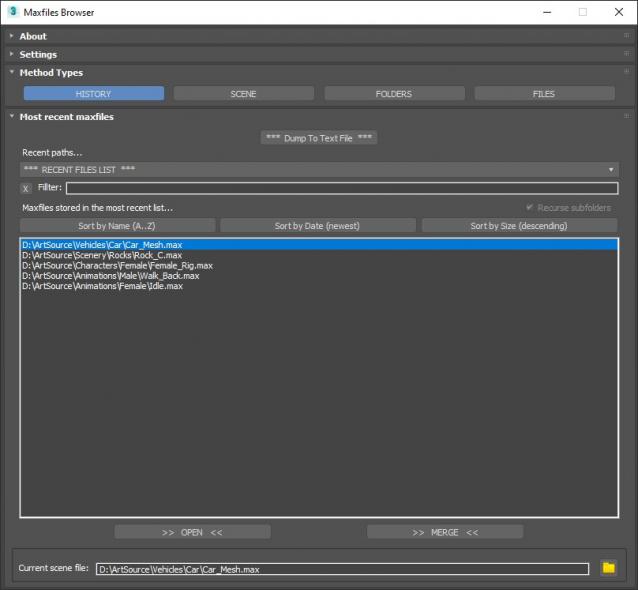The height and width of the screenshot is (590, 638).
Task: Expand the Settings rollout
Action: click(38, 54)
